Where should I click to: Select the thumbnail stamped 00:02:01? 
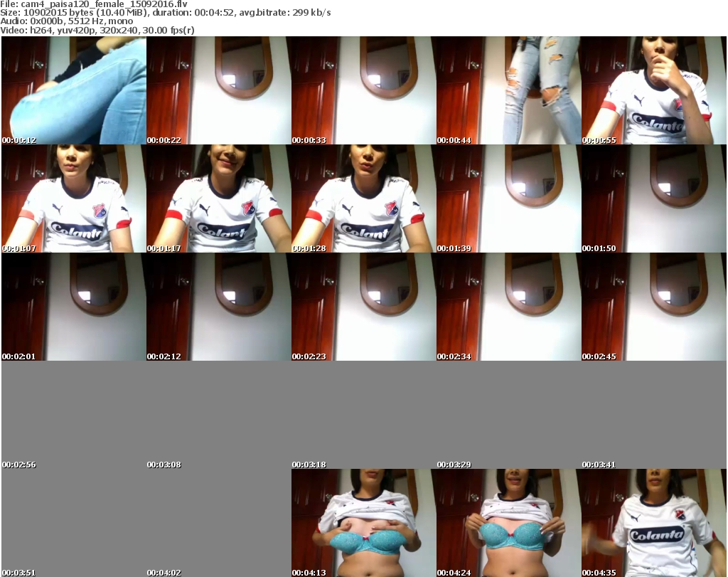point(74,307)
